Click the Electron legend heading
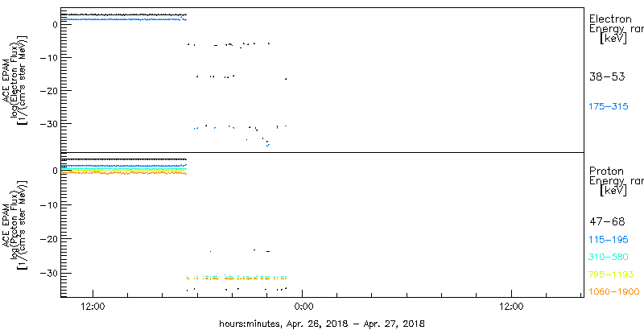This screenshot has width=644, height=330. click(x=610, y=19)
